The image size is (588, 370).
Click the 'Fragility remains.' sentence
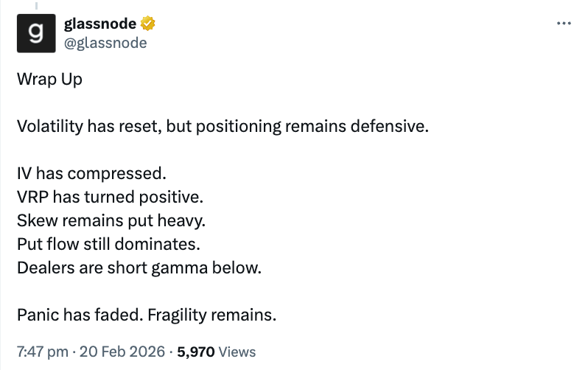click(211, 315)
